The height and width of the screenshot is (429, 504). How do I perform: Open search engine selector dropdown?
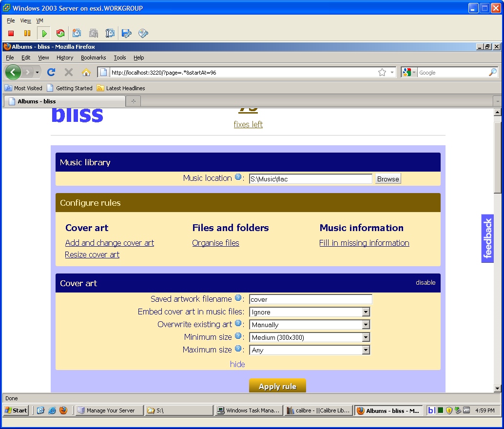click(x=409, y=72)
